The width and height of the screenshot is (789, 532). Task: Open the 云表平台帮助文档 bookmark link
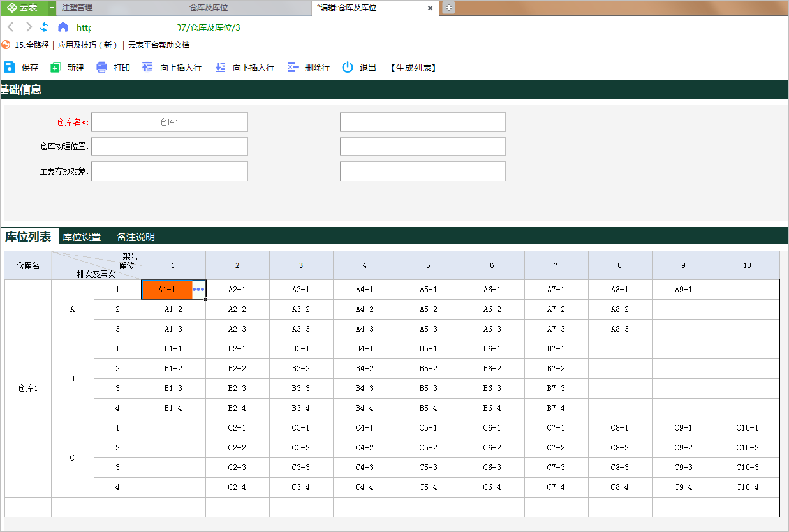[x=159, y=45]
